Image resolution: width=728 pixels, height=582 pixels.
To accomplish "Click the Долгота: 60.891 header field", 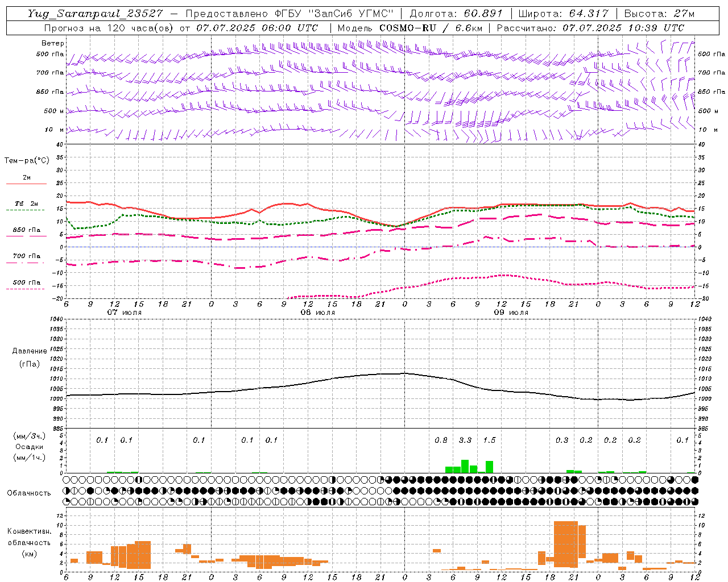I will coord(456,14).
